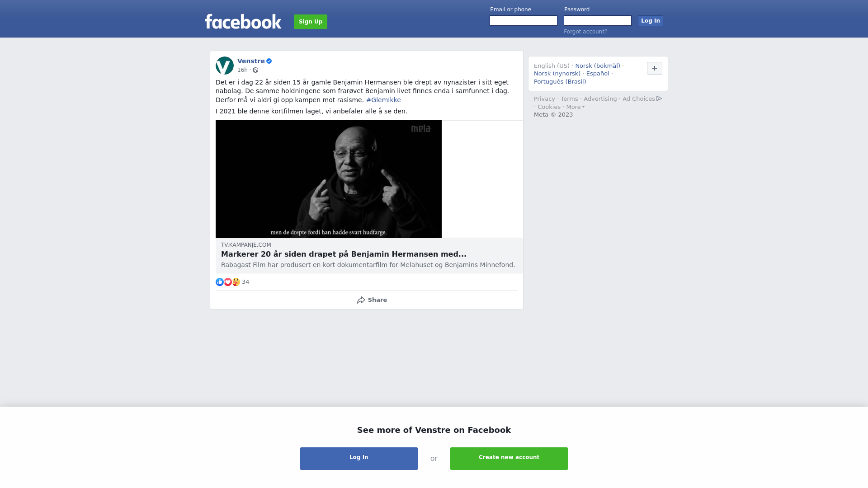The image size is (868, 488).
Task: Open the Venstre profile picture
Action: tap(225, 66)
